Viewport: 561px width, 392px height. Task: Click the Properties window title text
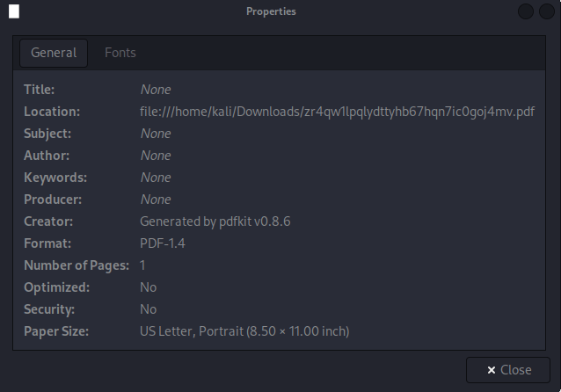[x=271, y=11]
